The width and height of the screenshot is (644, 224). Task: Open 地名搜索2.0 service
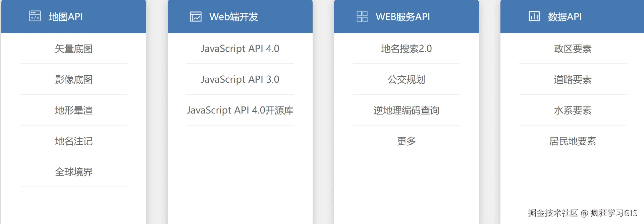407,49
